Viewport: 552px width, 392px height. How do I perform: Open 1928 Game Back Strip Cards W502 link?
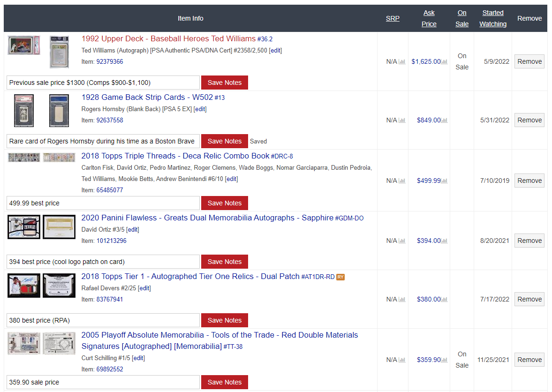pyautogui.click(x=147, y=97)
